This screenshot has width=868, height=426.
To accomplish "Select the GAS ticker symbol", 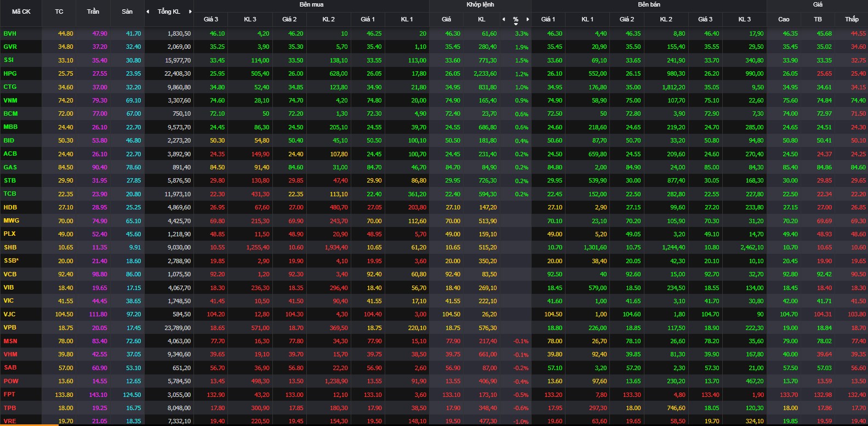I will pos(10,167).
